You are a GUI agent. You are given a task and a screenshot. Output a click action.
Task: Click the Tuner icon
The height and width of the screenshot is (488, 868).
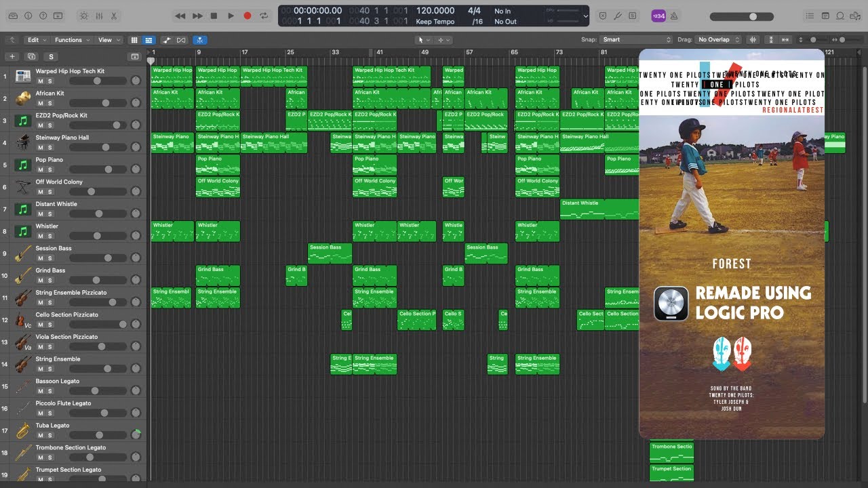(x=618, y=16)
